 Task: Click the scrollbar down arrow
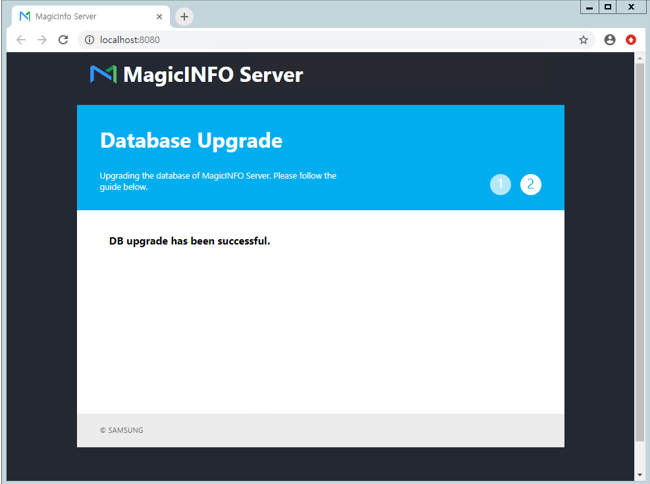(640, 475)
